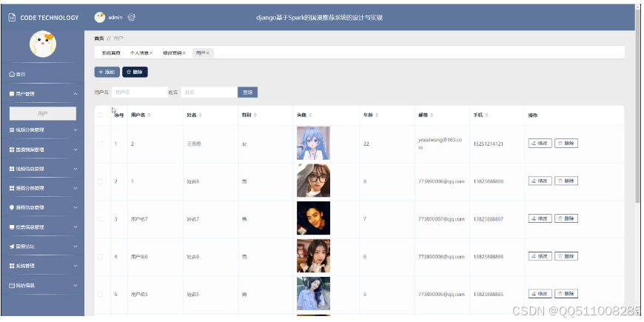Click the 我的信息 window icon
The height and width of the screenshot is (322, 644).
point(12,285)
